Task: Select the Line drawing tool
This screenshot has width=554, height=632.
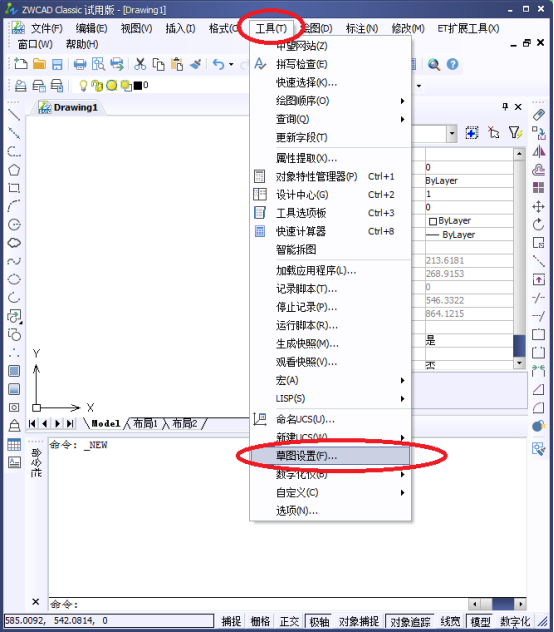Action: point(14,115)
